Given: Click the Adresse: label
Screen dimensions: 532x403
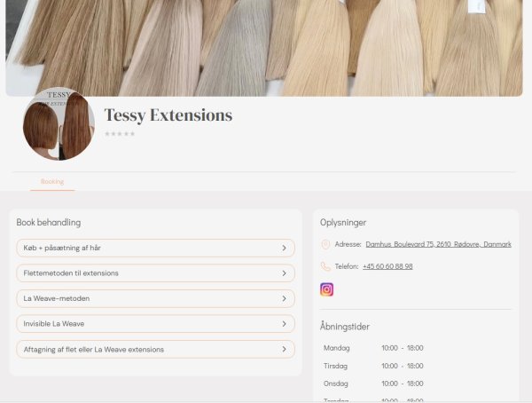Looking at the screenshot, I should [x=348, y=244].
